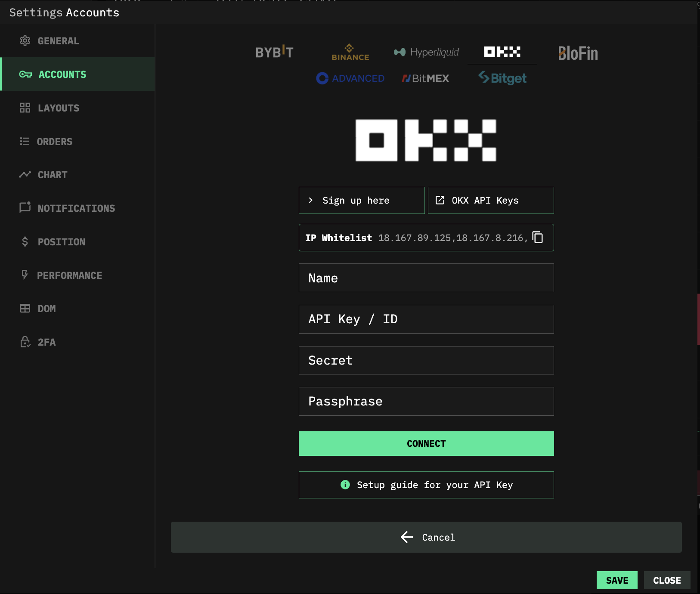Screen dimensions: 700x594
Task: Choose the Binance exchange logo
Action: tap(350, 53)
